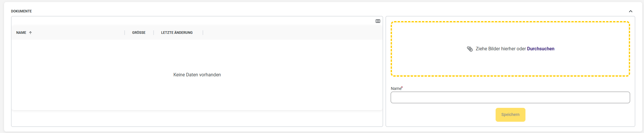Click column divider after NAME header
The height and width of the screenshot is (133, 644).
[125, 33]
